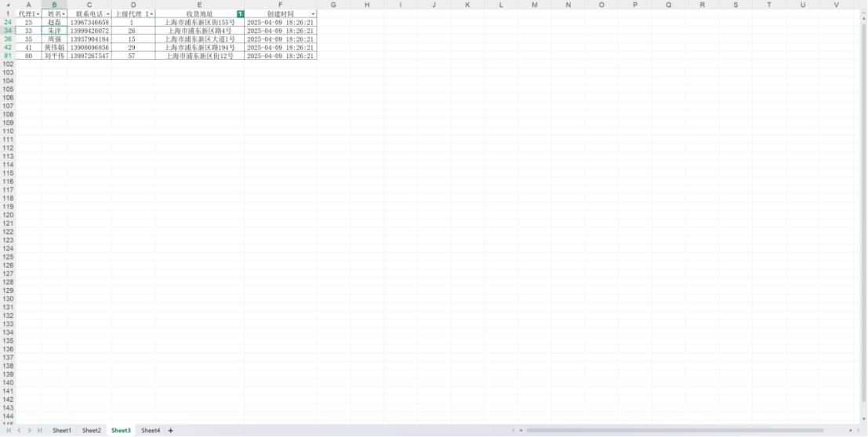The height and width of the screenshot is (437, 868).
Task: Select row 81 header
Action: [8, 56]
